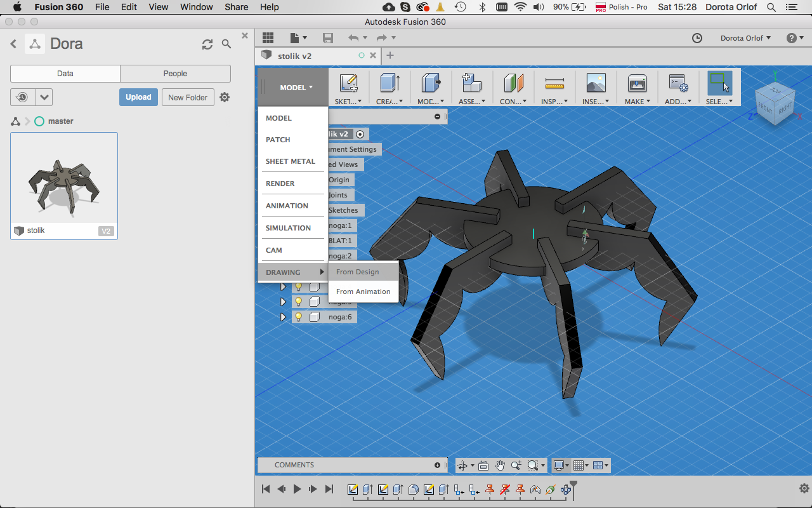Click the Insert image icon in toolbar
Screen dimensions: 812x508
click(596, 83)
